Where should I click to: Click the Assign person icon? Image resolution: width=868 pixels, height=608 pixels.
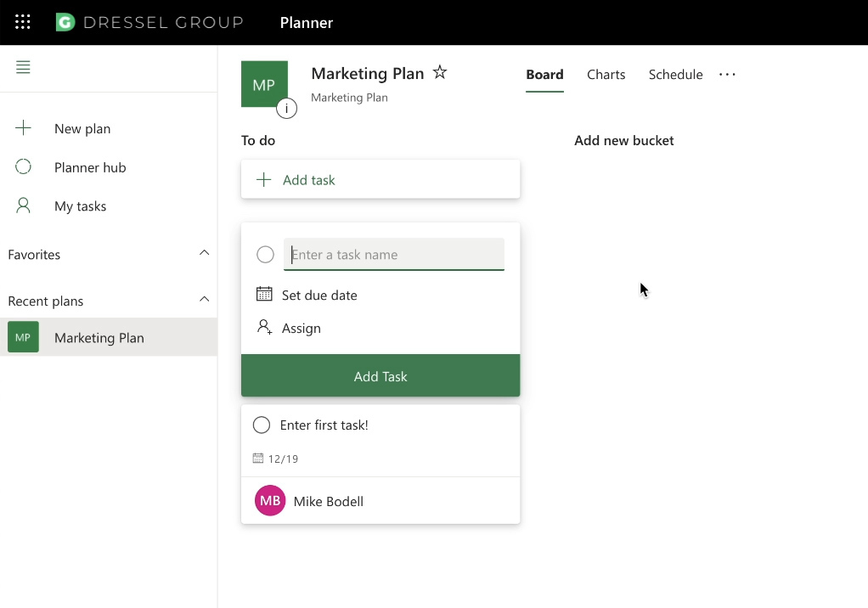click(264, 328)
